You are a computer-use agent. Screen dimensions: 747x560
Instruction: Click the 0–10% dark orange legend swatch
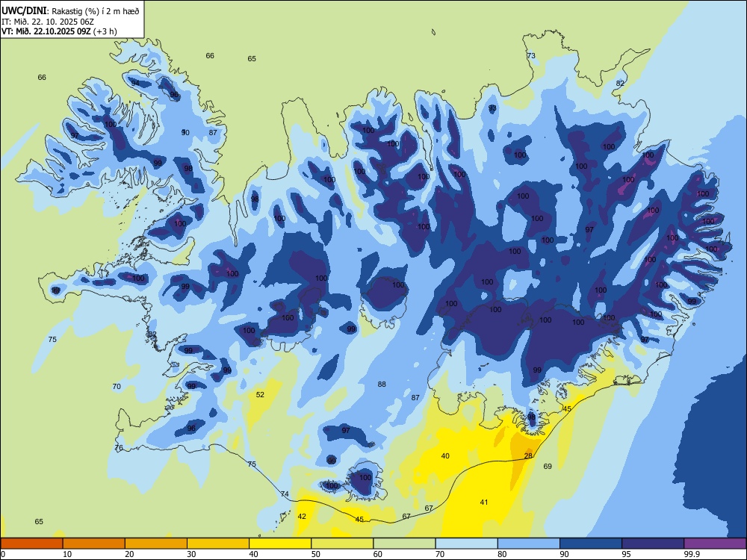click(x=31, y=544)
